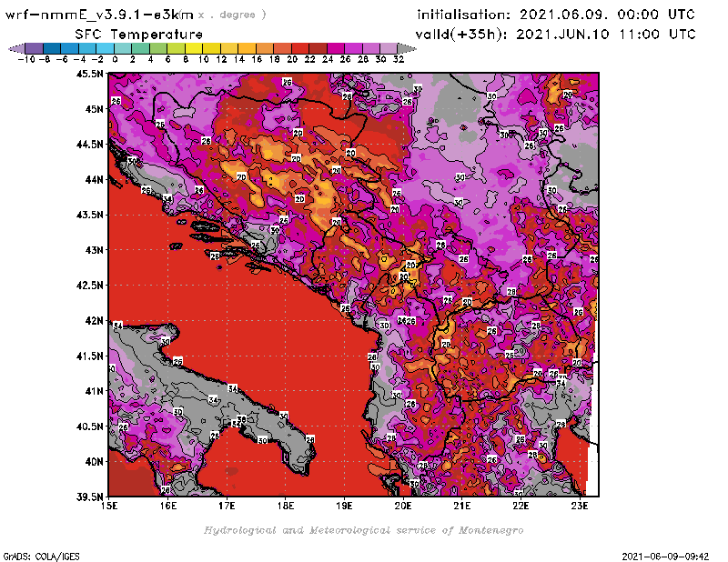Click the '40N' latitude axis label

94,462
